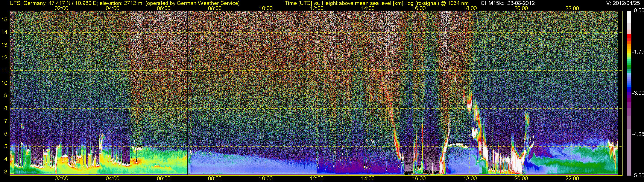Click the bottom axis time label 14:00
The image size is (644, 182).
click(x=368, y=179)
